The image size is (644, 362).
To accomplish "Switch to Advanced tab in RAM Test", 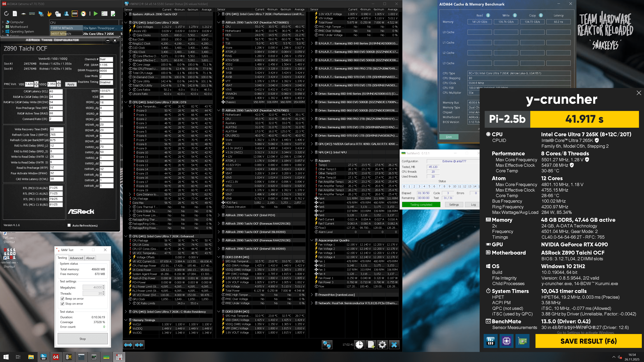I will point(76,258).
